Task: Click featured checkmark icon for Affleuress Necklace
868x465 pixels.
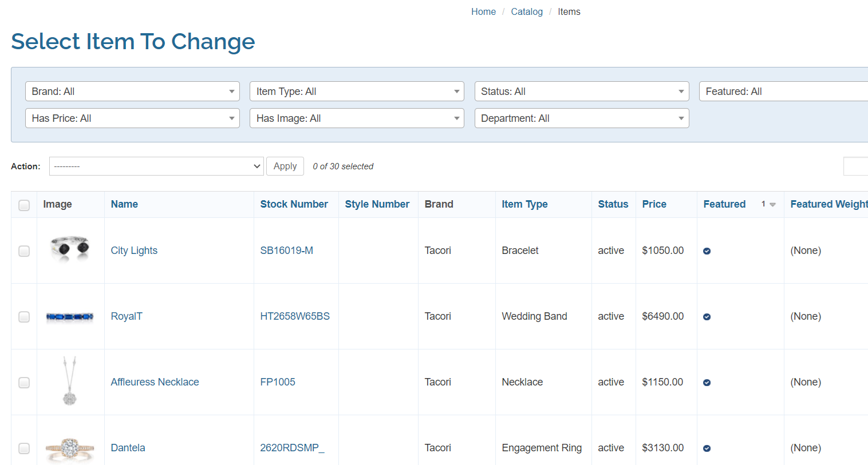Action: [707, 383]
